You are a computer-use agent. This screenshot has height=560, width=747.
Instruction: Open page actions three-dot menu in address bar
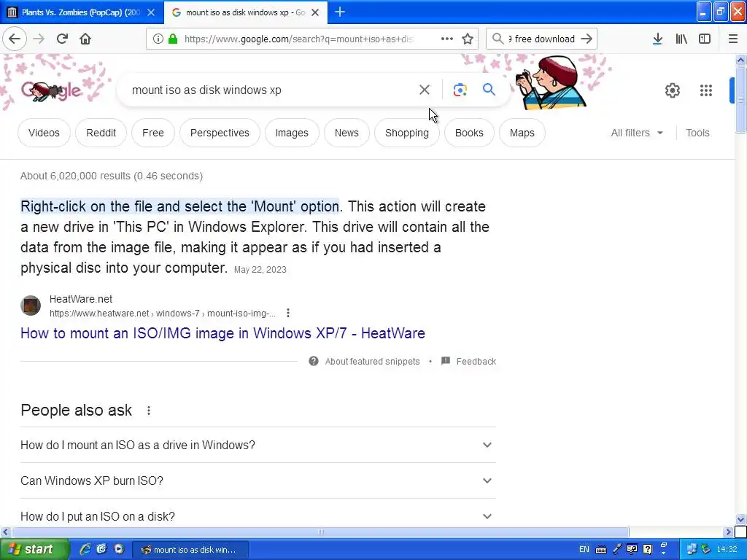447,39
